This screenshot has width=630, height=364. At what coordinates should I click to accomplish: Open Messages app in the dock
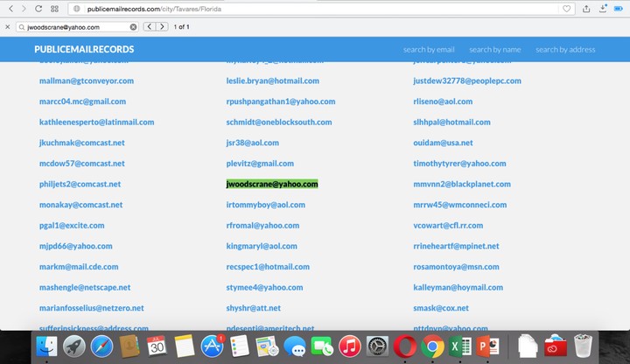295,346
